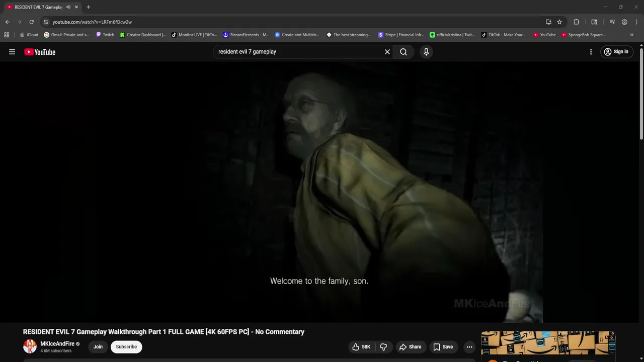Clear the search query with X
This screenshot has height=362, width=644.
[x=387, y=52]
